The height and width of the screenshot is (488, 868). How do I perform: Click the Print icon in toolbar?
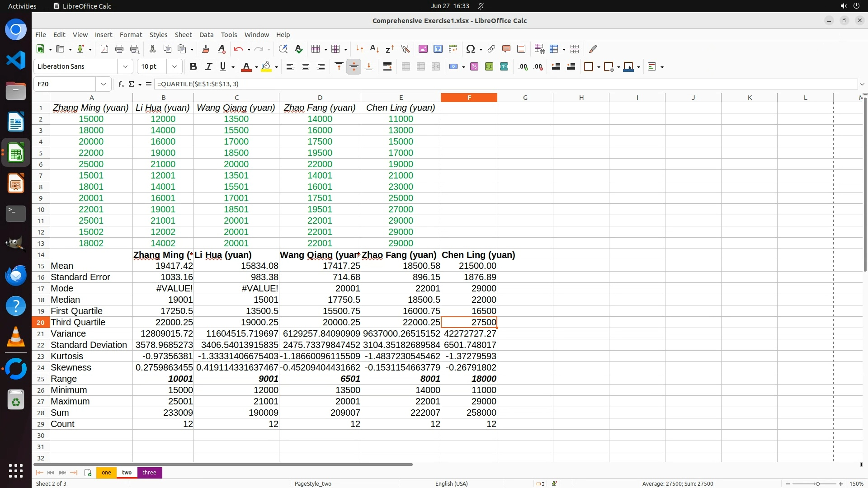click(119, 49)
